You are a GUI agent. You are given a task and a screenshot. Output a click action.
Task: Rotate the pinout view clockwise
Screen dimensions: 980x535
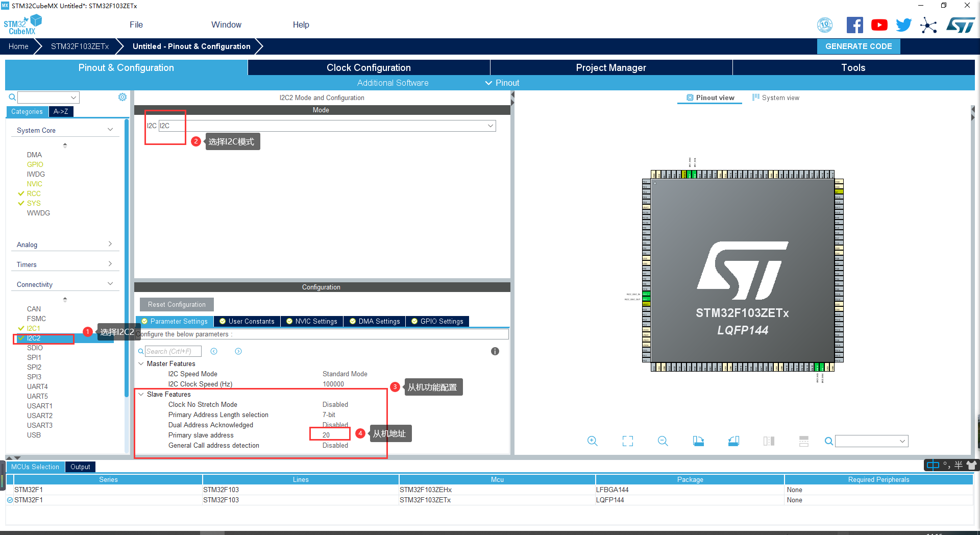(x=698, y=441)
